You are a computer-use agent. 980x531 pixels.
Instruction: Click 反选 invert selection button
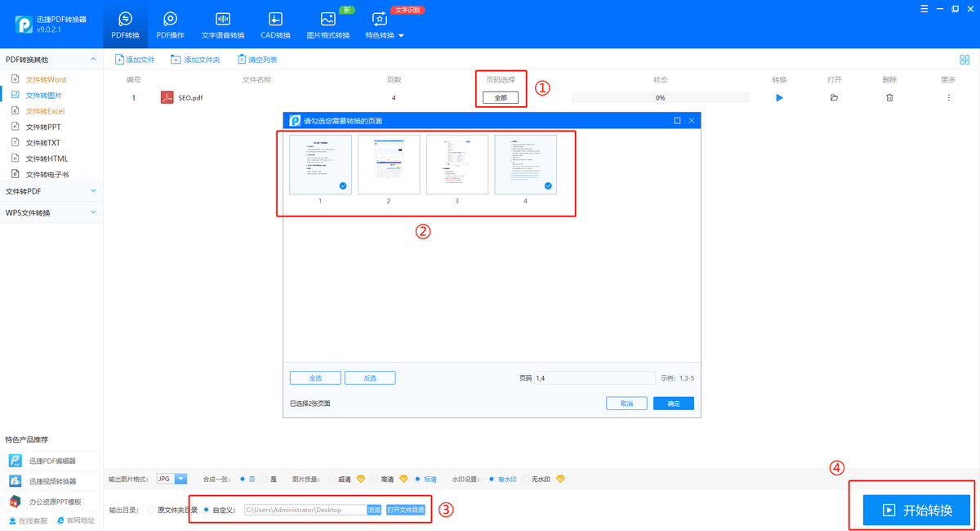point(370,378)
